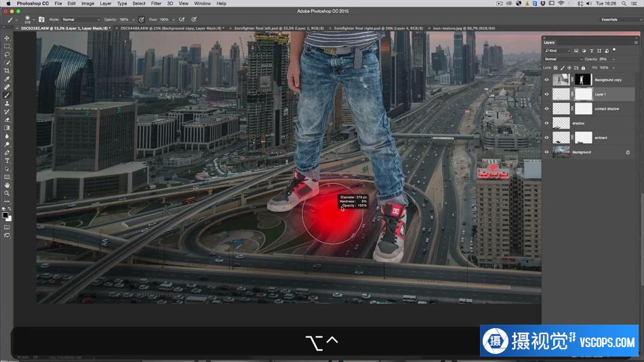Viewport: 644px width, 362px height.
Task: Filter layers by smart objects icon
Action: click(607, 51)
